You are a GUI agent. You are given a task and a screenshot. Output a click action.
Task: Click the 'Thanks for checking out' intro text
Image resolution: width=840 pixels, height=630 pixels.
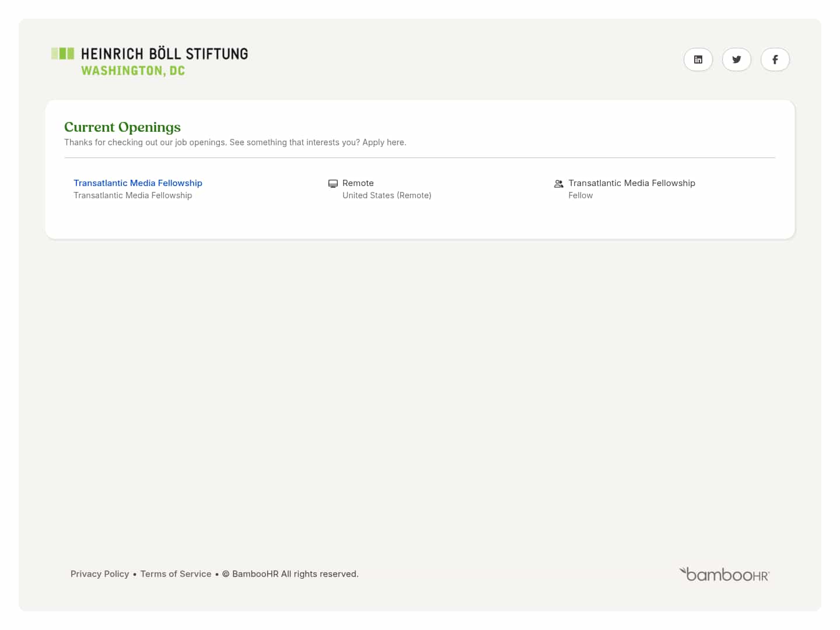point(235,142)
